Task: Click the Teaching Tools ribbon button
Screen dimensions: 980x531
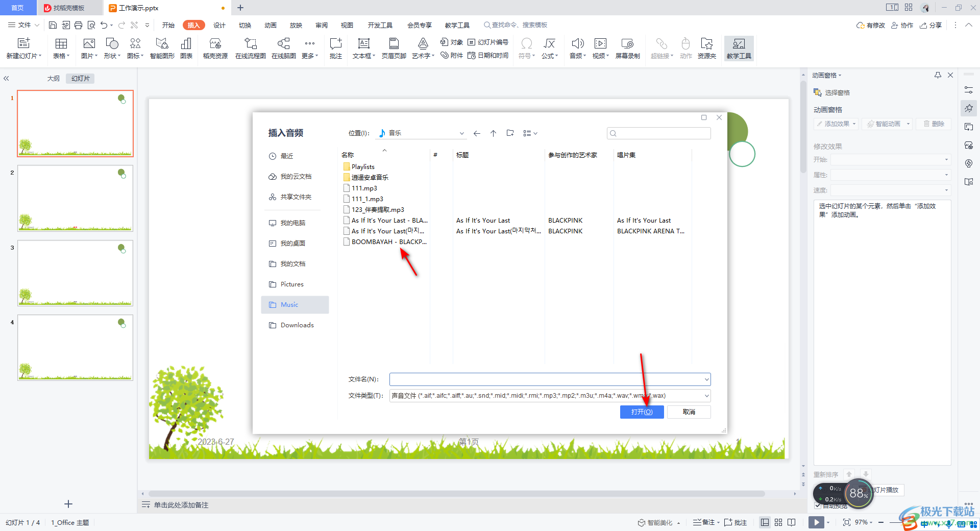Action: pyautogui.click(x=739, y=49)
